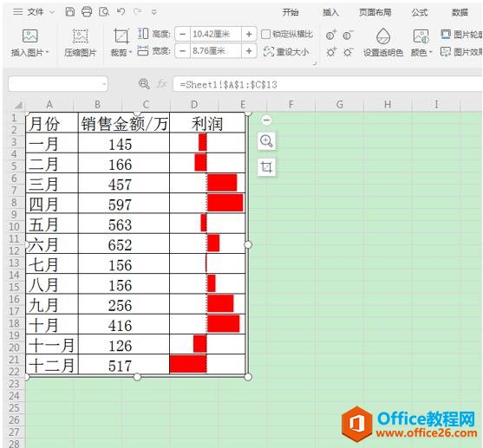This screenshot has height=448, width=483.
Task: Expand the 颜色 dropdown arrow
Action: 431,52
